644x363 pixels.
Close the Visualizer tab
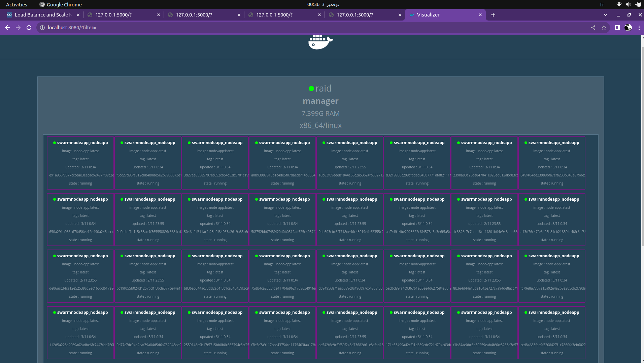(480, 15)
